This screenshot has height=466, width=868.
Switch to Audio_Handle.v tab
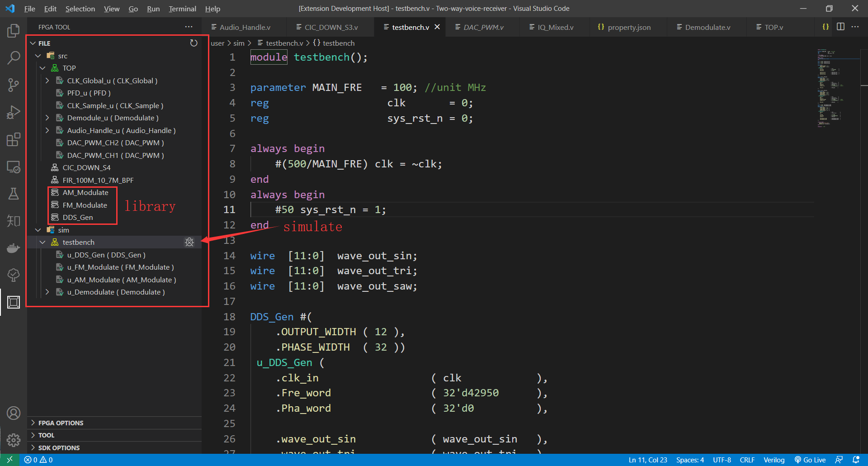coord(244,27)
